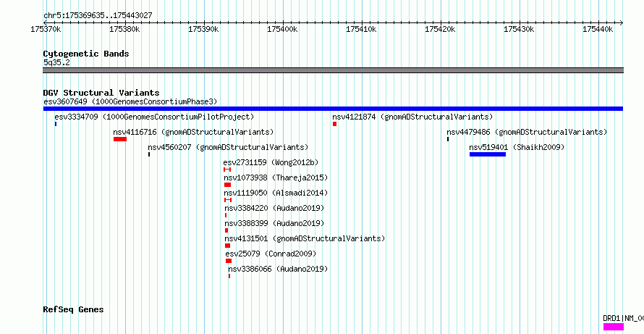Click the red nsv3388399 variant glyph

click(x=226, y=230)
